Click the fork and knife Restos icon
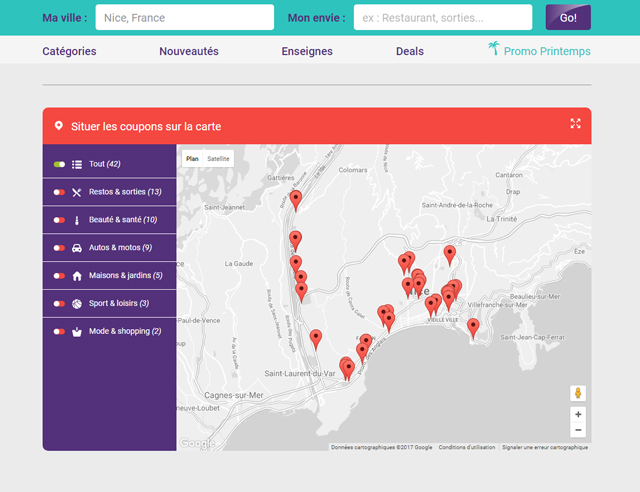This screenshot has width=640, height=492. tap(77, 192)
